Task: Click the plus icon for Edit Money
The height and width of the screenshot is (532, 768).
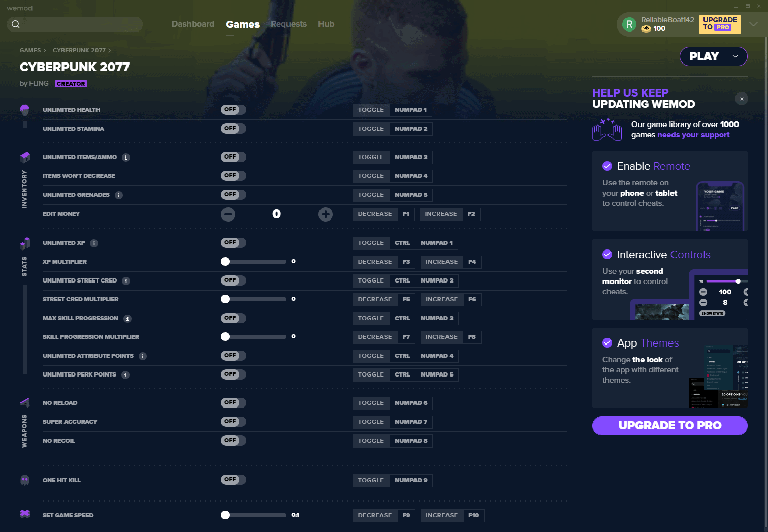Action: (326, 214)
